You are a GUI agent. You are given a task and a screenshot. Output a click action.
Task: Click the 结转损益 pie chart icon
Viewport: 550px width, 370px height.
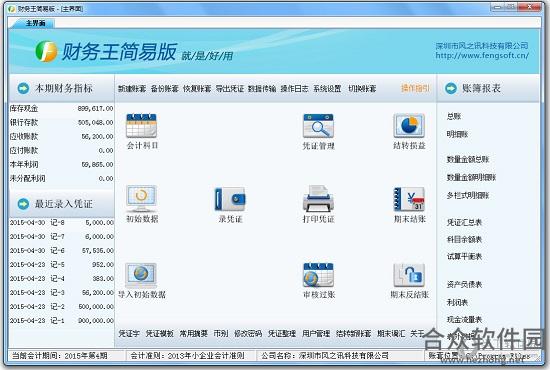coord(409,126)
